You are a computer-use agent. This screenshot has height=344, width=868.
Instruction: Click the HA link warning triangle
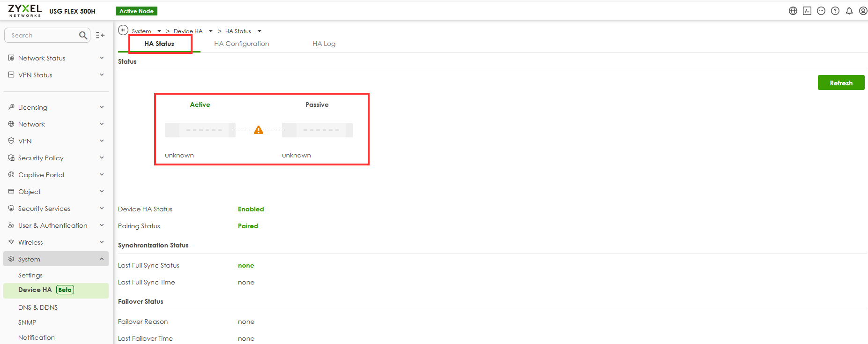(x=259, y=130)
